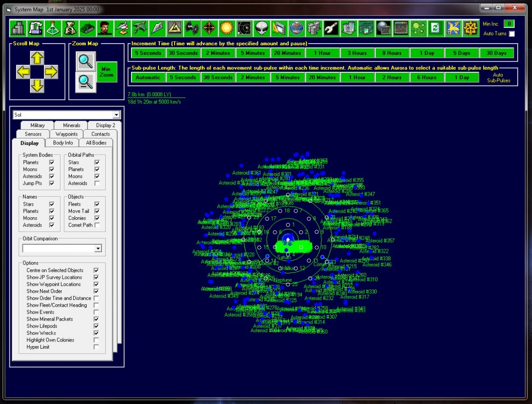Viewport: 532px width, 404px height.
Task: Click the Min Zoom button
Action: tap(106, 72)
